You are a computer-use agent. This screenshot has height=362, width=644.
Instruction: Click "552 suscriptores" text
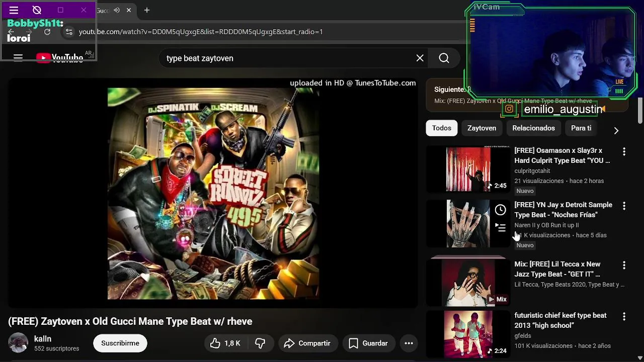[x=56, y=348]
